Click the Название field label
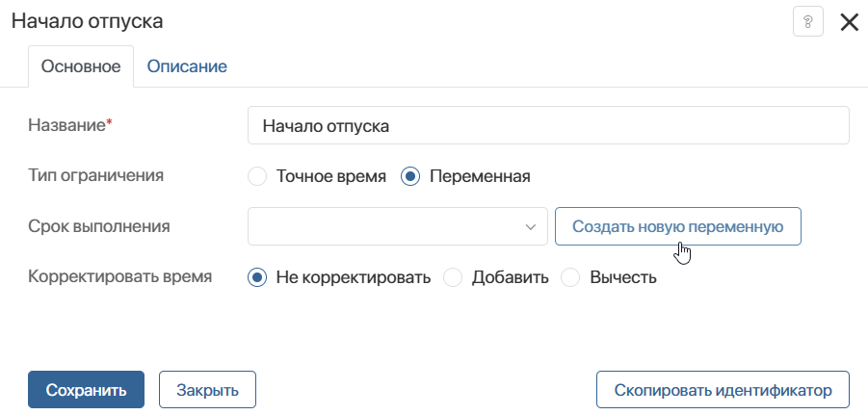This screenshot has width=868, height=415. (x=67, y=125)
